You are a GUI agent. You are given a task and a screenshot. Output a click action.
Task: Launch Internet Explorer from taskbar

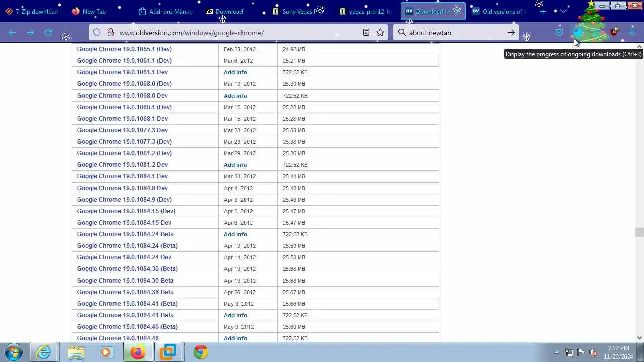click(x=44, y=352)
